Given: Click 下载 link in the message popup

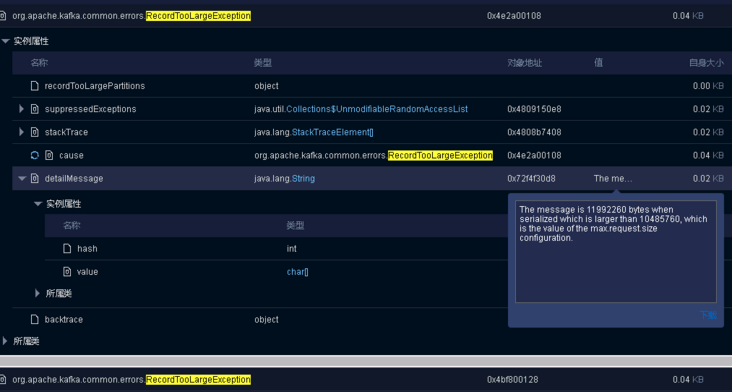Looking at the screenshot, I should pos(708,315).
